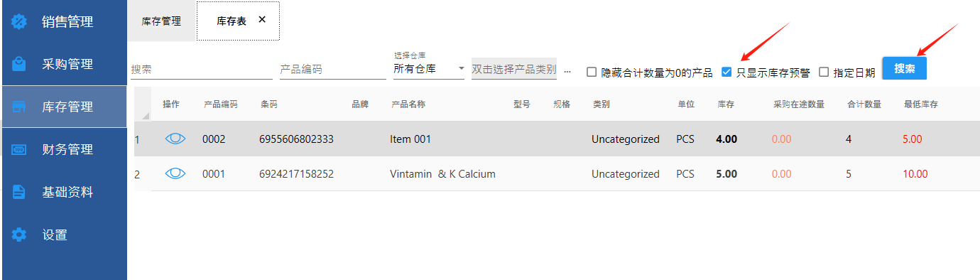
Task: Click the table corner select-all triangle
Action: pyautogui.click(x=146, y=115)
